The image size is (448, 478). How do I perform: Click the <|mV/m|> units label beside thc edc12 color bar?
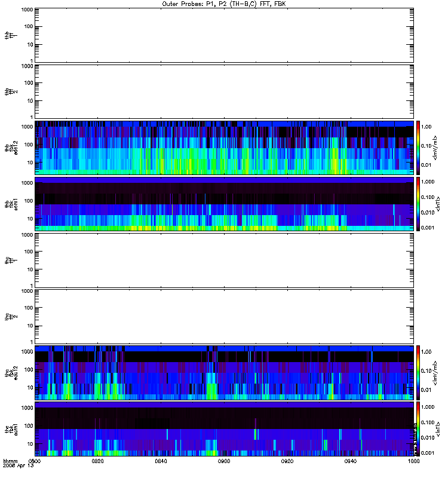pyautogui.click(x=435, y=373)
